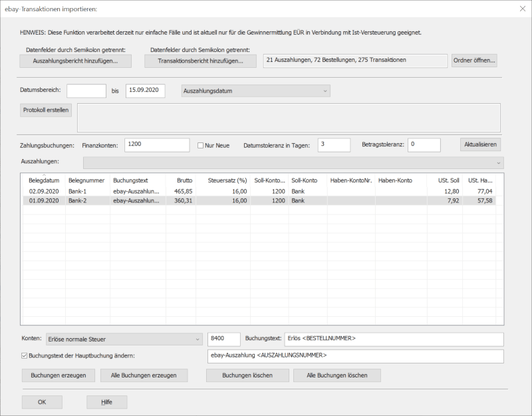Click the Haben-KontoNr. column header
532x416 pixels.
coord(351,180)
